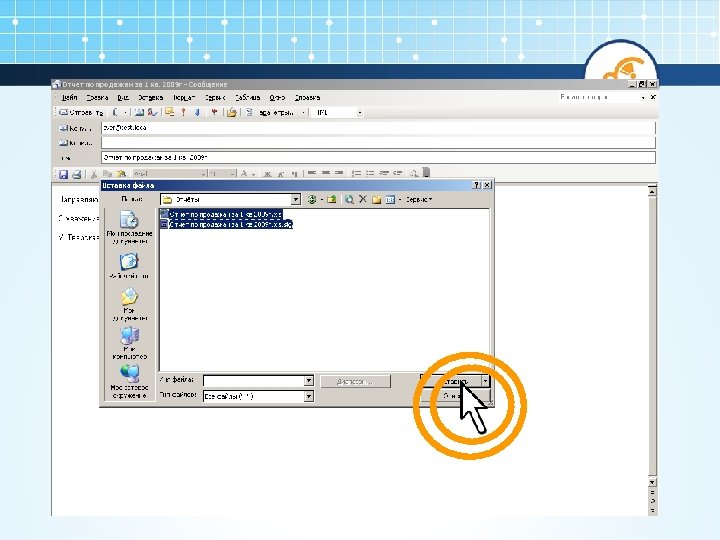Open the Help (Справка) menu
Image resolution: width=720 pixels, height=540 pixels.
pyautogui.click(x=307, y=98)
